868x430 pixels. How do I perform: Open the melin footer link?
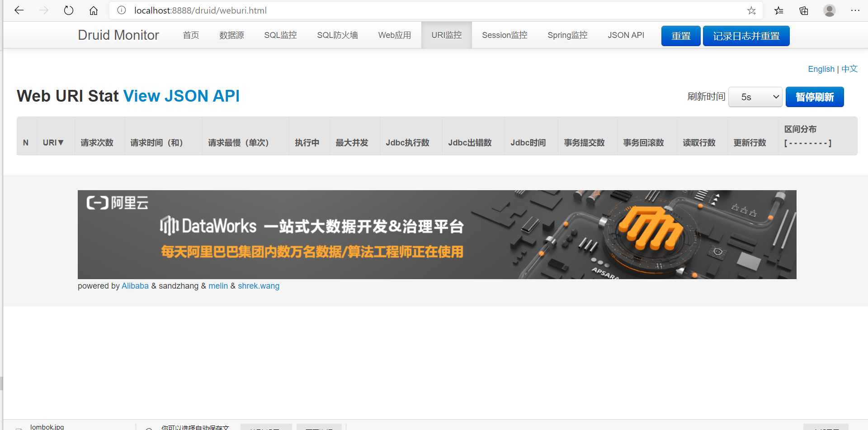(218, 286)
